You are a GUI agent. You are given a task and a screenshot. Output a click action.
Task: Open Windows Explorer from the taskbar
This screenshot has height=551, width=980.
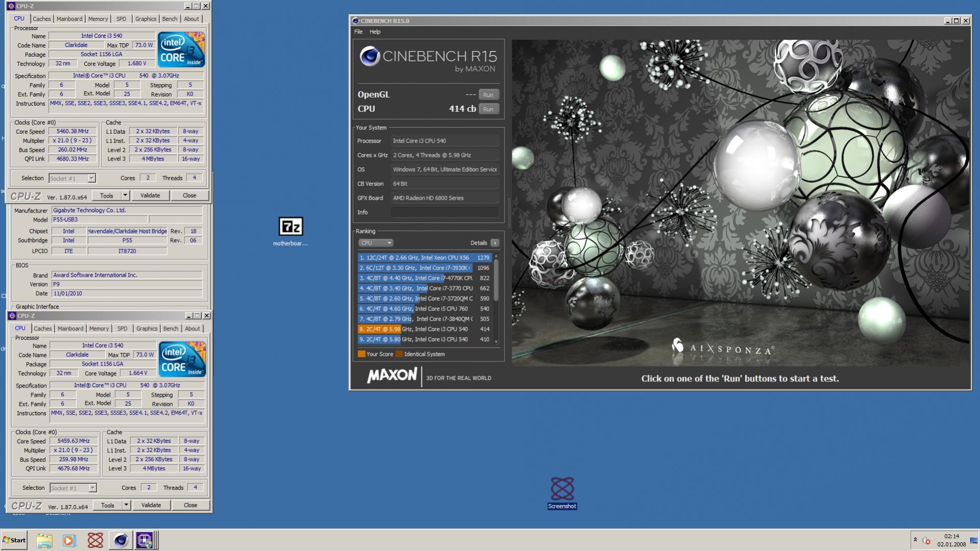click(x=44, y=540)
